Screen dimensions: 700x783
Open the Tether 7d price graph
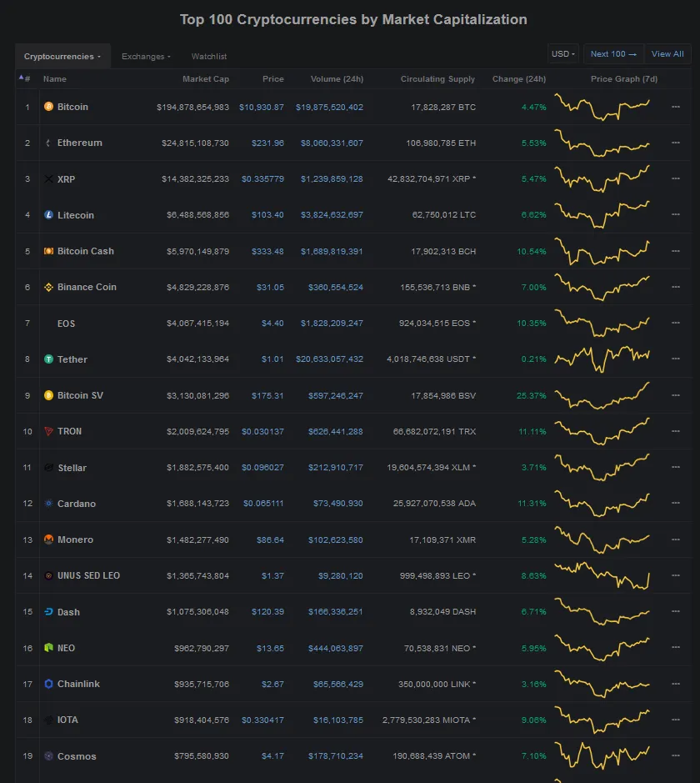(x=602, y=359)
